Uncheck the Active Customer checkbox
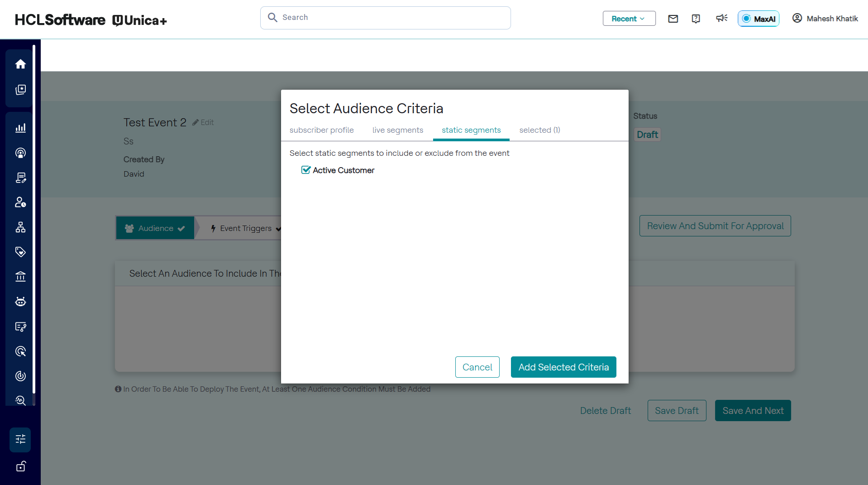The width and height of the screenshot is (868, 485). pyautogui.click(x=306, y=170)
